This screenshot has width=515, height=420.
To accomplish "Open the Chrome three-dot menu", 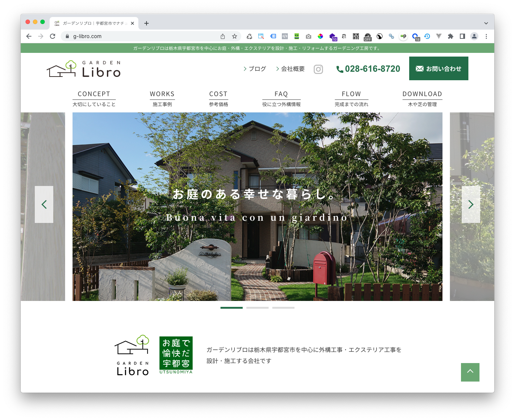I will (x=486, y=36).
